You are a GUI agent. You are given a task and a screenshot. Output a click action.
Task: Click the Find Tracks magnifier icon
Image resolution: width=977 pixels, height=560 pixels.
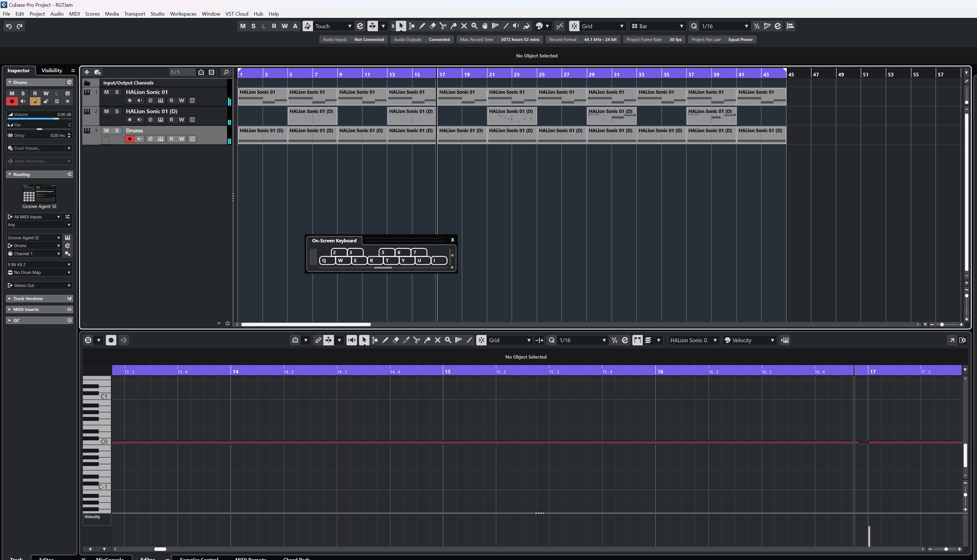(226, 72)
